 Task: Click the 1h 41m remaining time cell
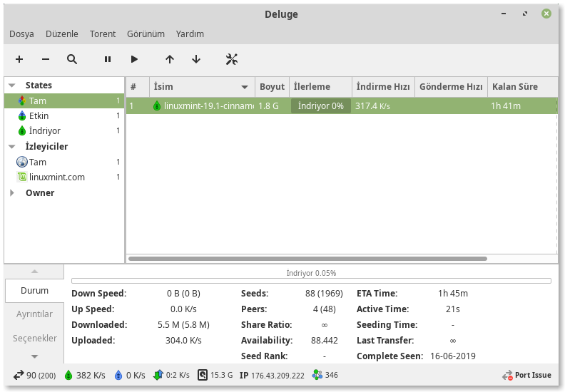[x=506, y=105]
